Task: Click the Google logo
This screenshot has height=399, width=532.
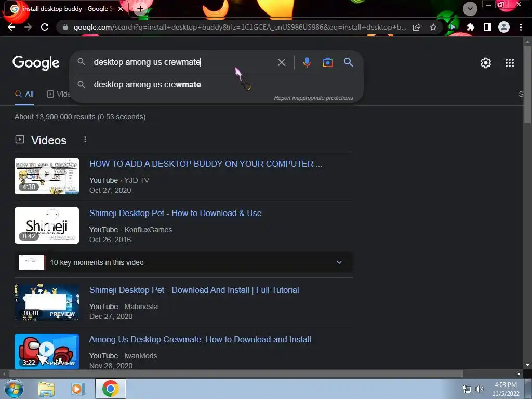Action: point(36,63)
